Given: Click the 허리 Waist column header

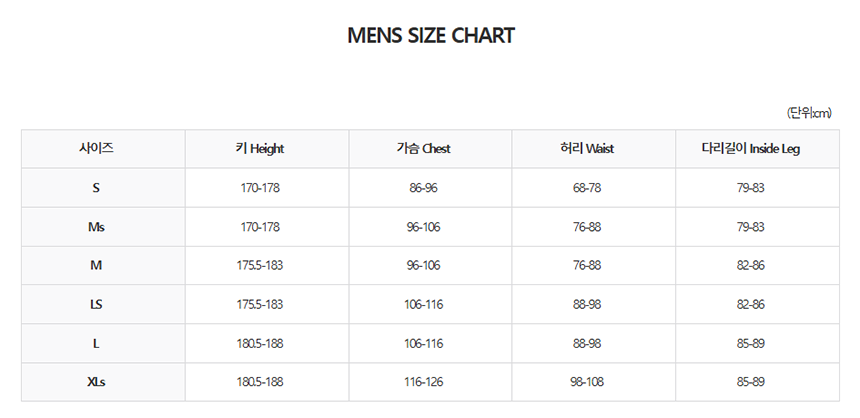Looking at the screenshot, I should pyautogui.click(x=587, y=149).
